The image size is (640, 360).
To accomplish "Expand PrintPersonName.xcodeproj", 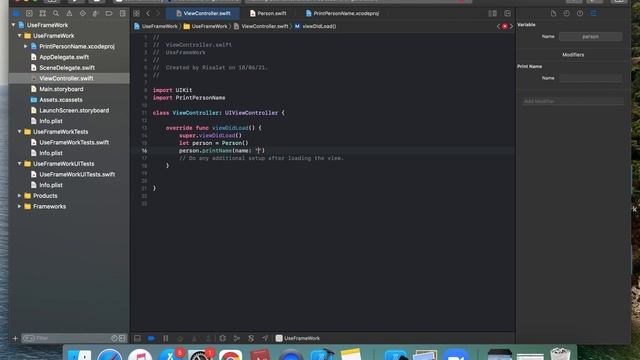I will pos(26,47).
